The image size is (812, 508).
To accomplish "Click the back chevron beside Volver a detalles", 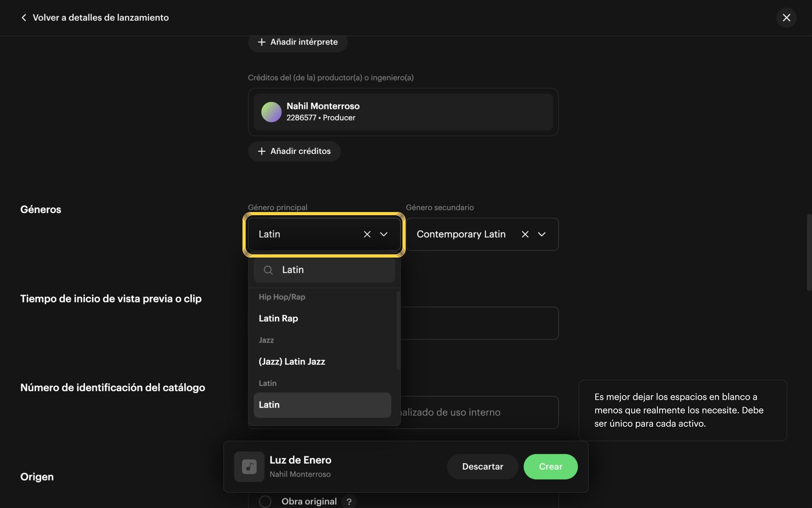I will coord(24,18).
